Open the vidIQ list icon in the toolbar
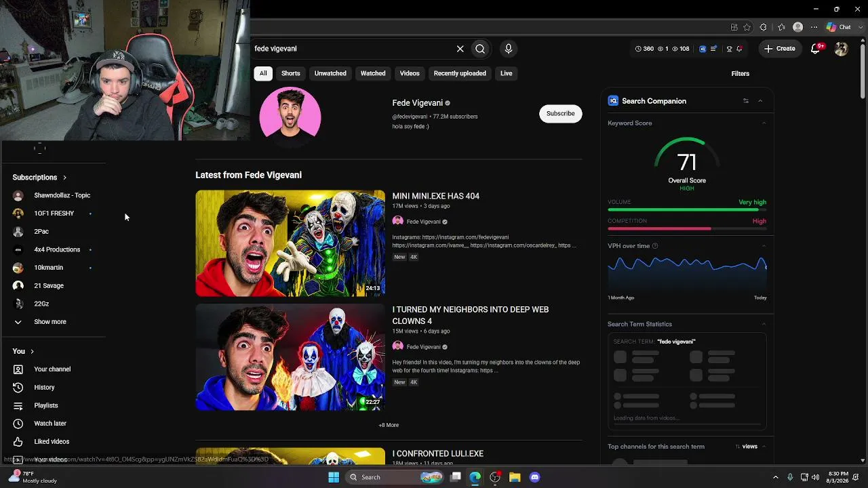Screen dimensions: 868x488 click(713, 49)
